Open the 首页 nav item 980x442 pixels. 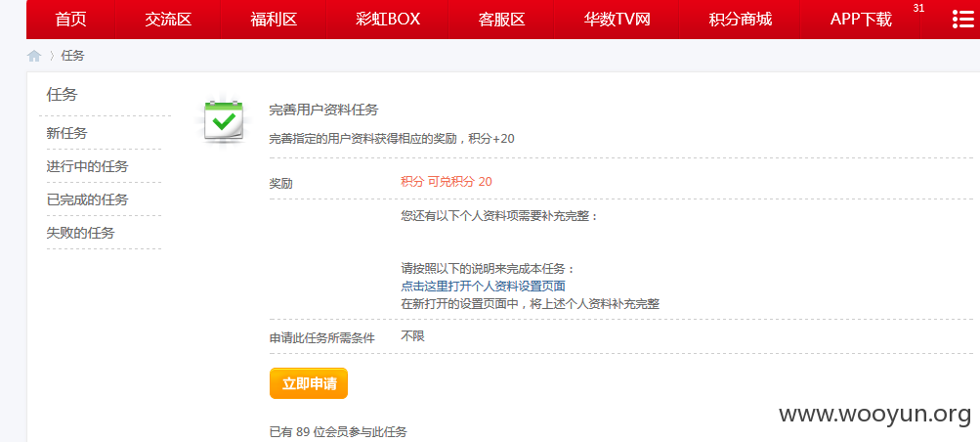[70, 19]
